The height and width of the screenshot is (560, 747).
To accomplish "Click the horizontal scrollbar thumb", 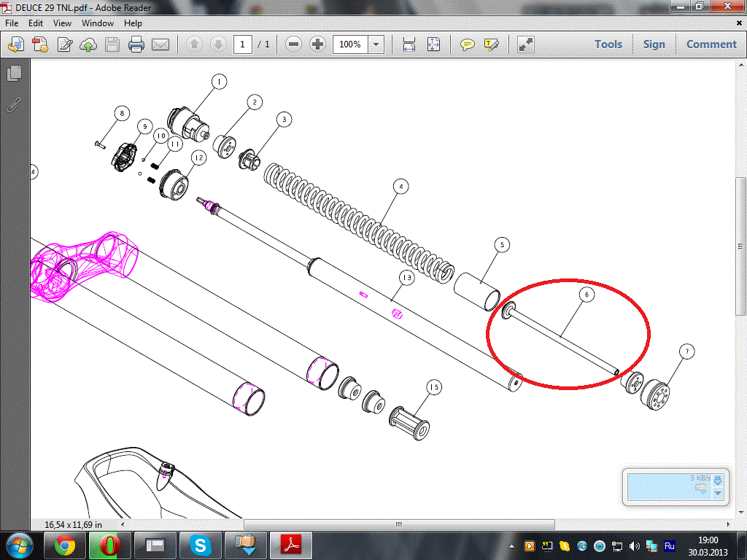I will [399, 524].
